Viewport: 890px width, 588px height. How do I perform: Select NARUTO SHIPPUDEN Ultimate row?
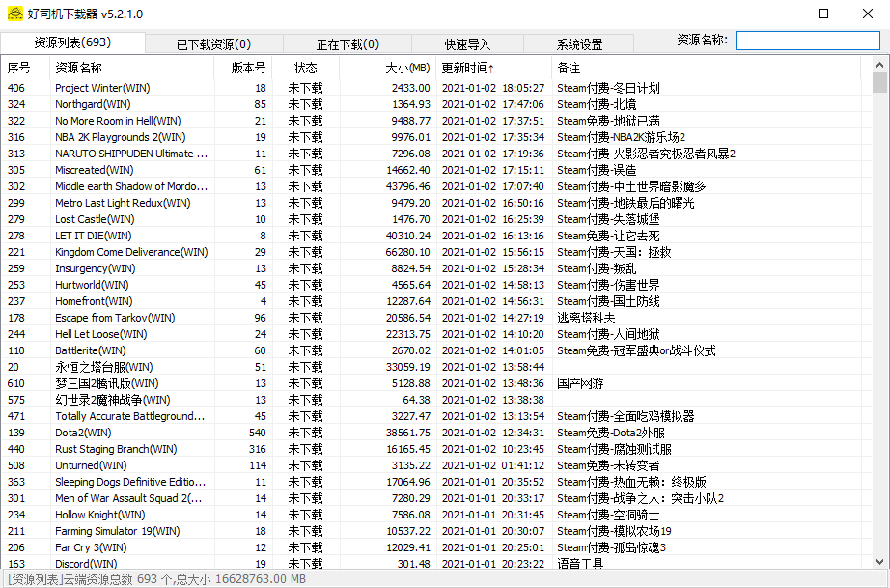[436, 154]
